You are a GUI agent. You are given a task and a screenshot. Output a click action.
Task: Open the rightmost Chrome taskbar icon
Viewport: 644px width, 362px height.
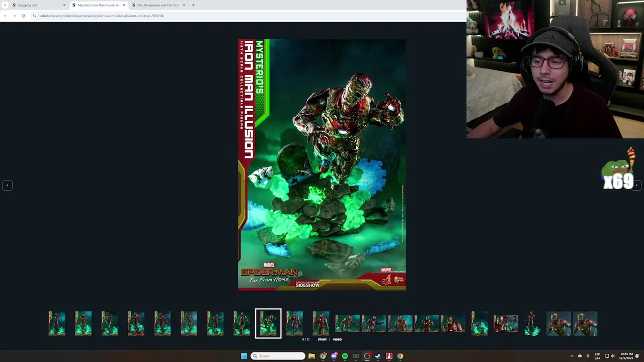400,356
